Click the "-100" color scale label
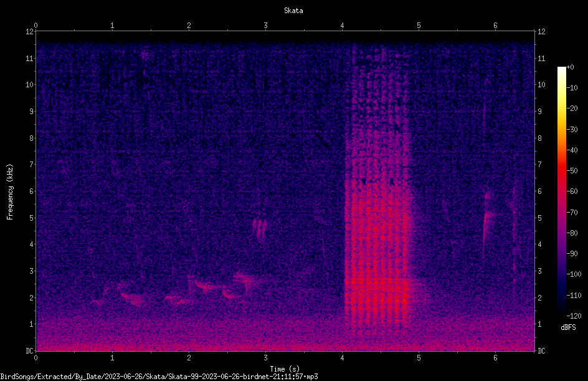 [x=574, y=274]
